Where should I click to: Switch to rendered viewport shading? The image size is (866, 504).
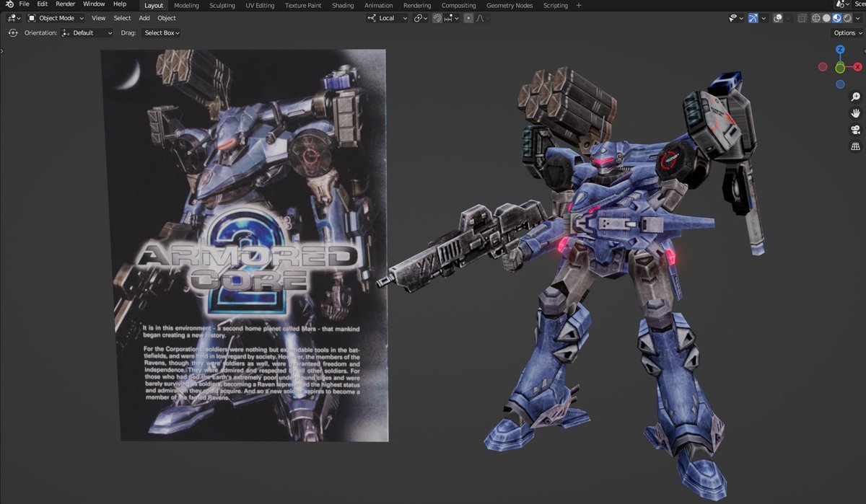(847, 18)
